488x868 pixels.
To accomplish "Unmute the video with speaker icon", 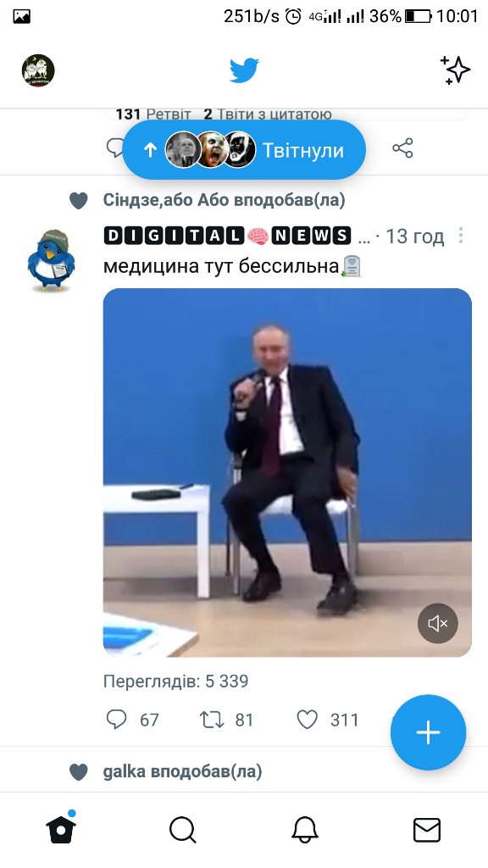I will [x=438, y=623].
